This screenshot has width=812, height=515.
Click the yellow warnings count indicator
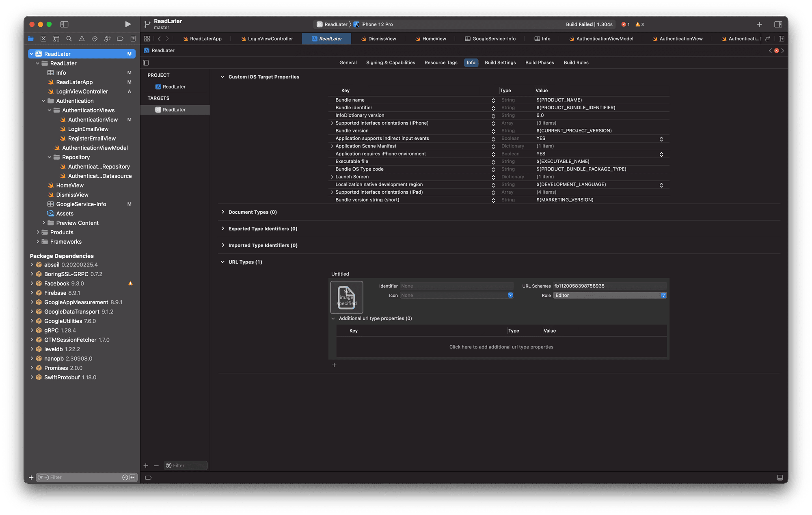pos(640,24)
